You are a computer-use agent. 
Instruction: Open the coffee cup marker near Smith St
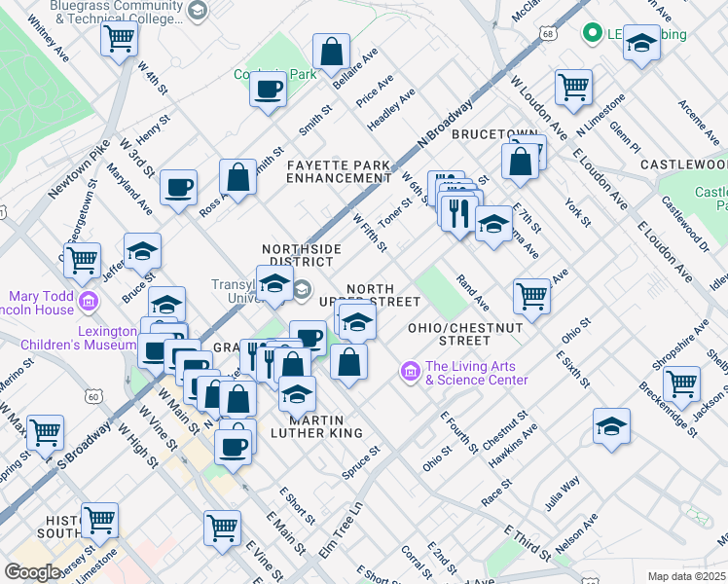[x=268, y=91]
